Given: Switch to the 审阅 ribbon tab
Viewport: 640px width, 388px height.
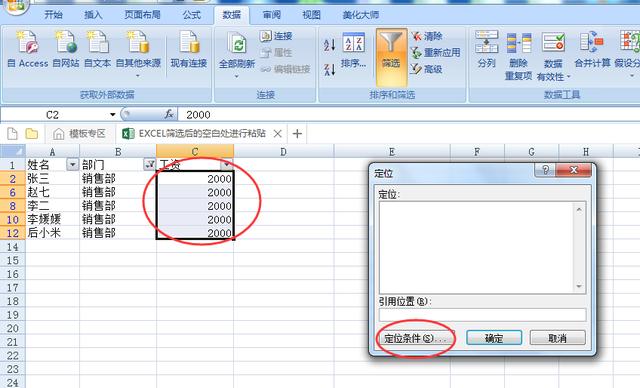Looking at the screenshot, I should pyautogui.click(x=272, y=15).
